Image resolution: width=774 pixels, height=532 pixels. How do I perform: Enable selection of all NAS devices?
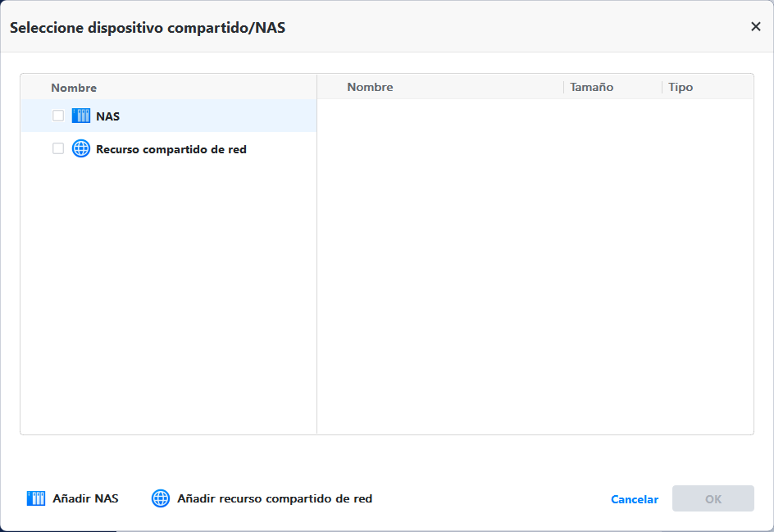click(57, 116)
